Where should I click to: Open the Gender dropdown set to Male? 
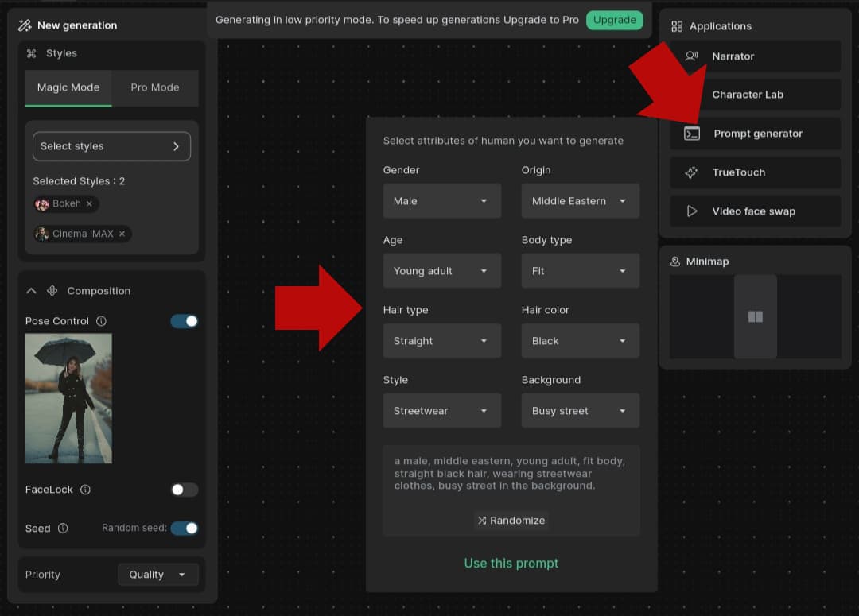pos(441,201)
